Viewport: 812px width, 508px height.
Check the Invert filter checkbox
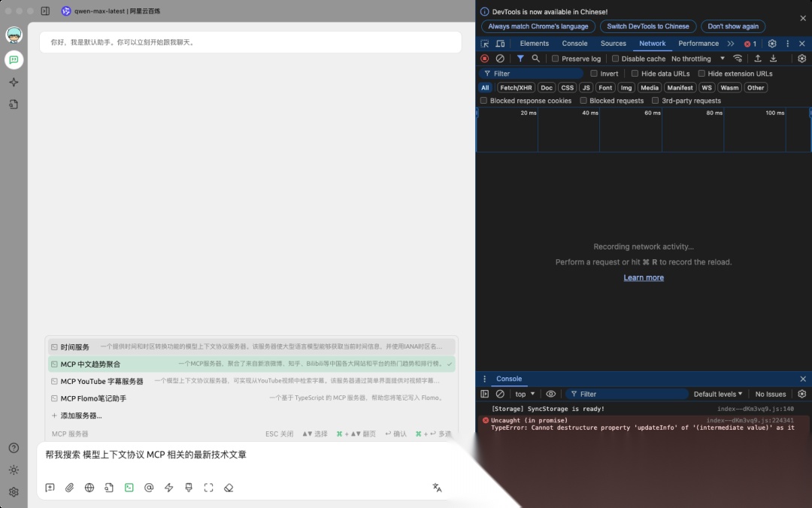coord(594,74)
